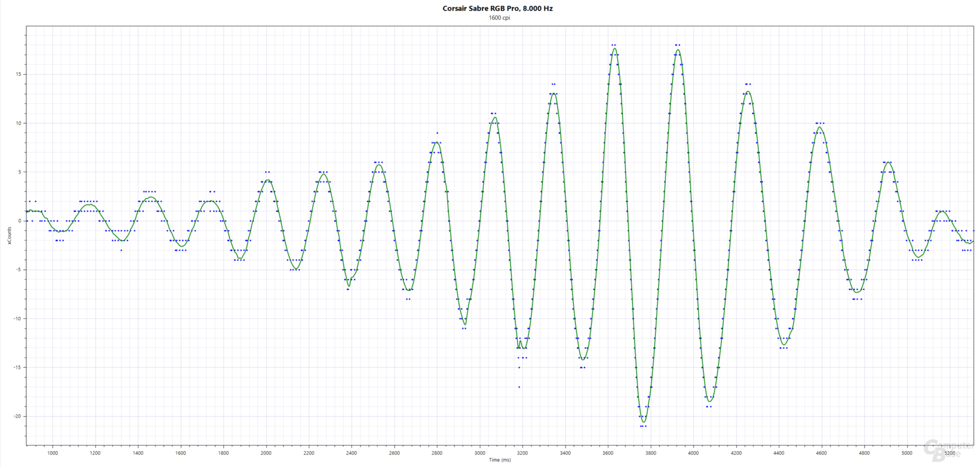Click the 'Time (ms)' x-axis label
Image resolution: width=980 pixels, height=467 pixels.
pos(500,460)
